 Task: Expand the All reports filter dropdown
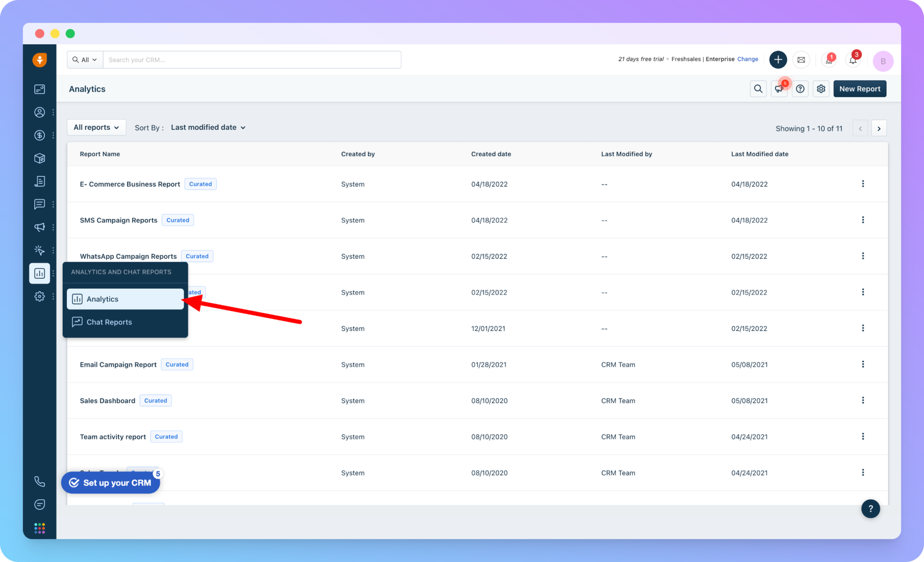(x=96, y=127)
